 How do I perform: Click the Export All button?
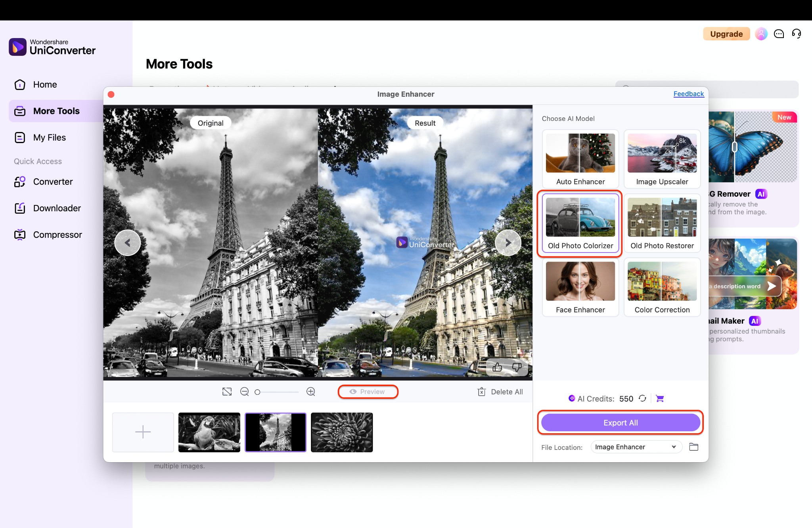(620, 423)
